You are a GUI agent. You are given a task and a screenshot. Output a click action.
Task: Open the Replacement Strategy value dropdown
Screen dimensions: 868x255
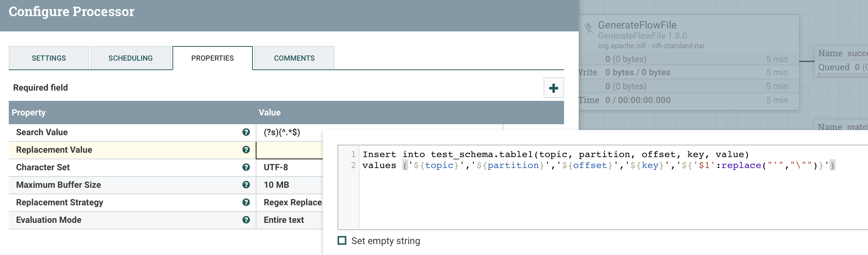[293, 202]
